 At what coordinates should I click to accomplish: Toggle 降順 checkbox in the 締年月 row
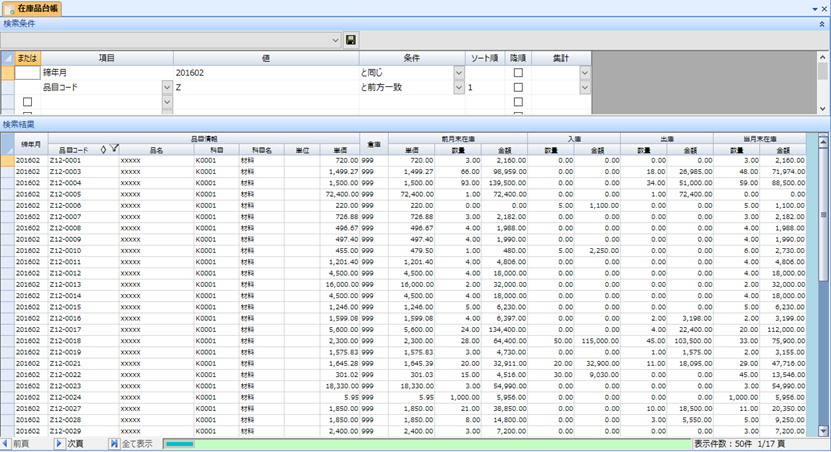coord(518,73)
